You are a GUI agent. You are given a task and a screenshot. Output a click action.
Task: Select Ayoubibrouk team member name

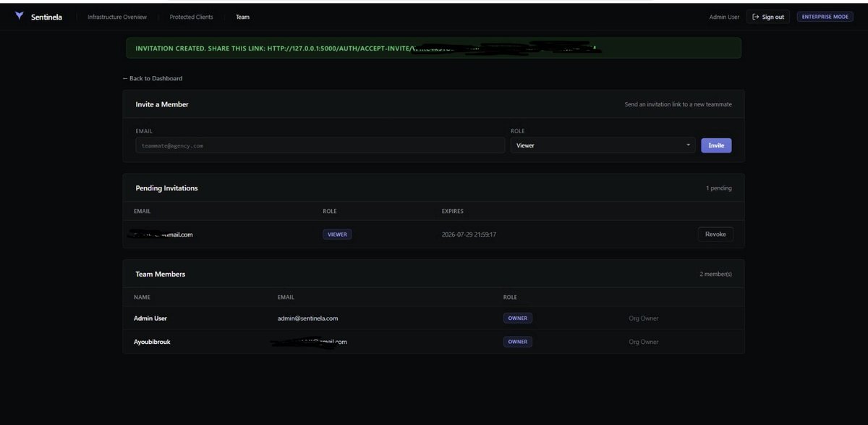[152, 342]
